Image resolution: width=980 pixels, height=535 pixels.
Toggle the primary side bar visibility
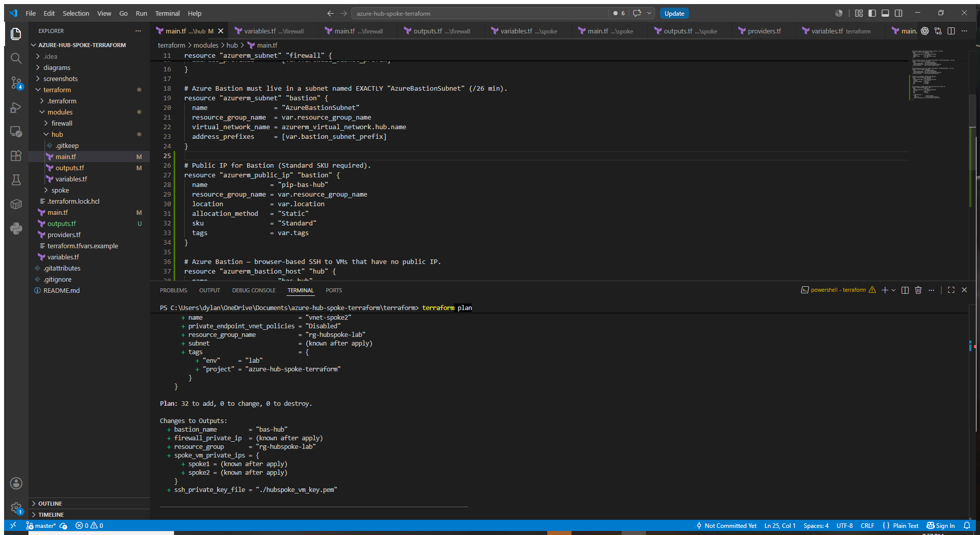point(872,13)
